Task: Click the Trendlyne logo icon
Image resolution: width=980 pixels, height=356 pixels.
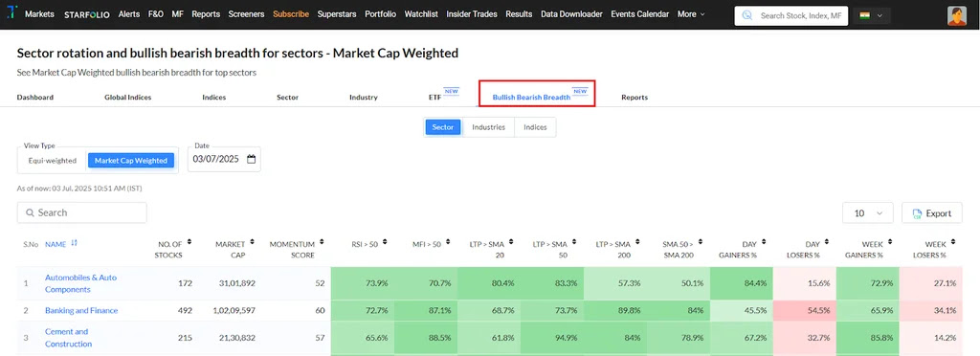Action: coord(11,13)
